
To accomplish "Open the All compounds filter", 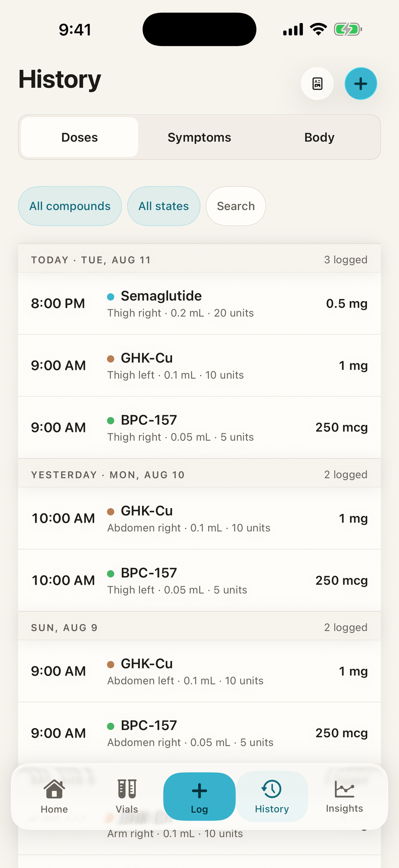I will [70, 206].
